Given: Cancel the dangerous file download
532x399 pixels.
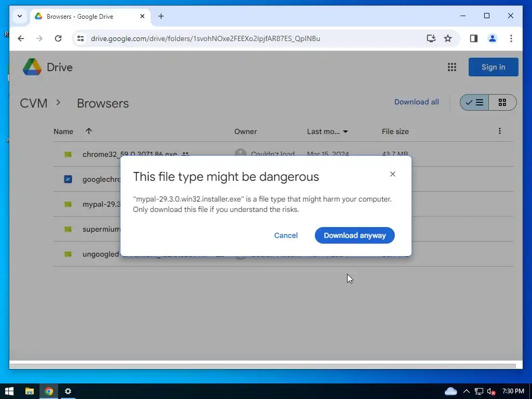Looking at the screenshot, I should (x=286, y=235).
